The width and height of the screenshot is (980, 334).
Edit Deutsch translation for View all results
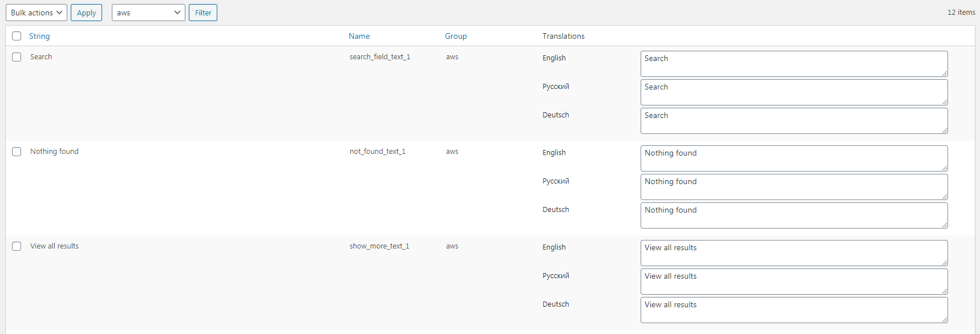point(794,310)
